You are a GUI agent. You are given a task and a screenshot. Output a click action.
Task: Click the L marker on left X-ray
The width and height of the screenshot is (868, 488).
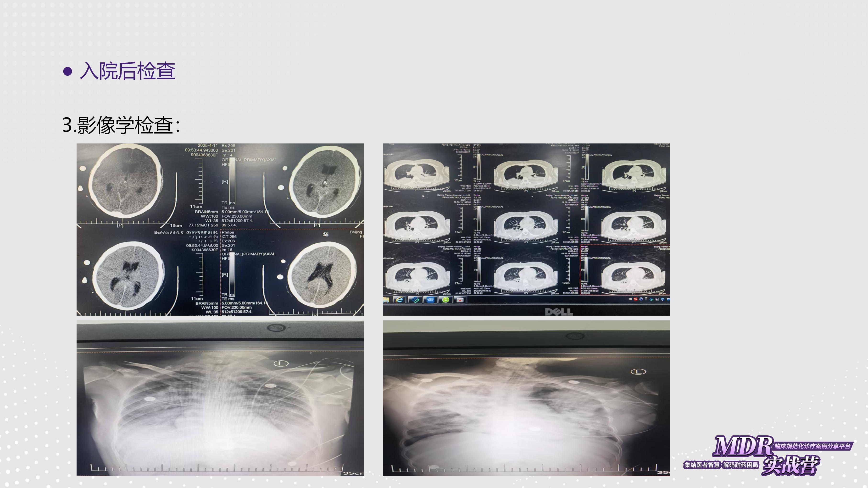coord(281,363)
